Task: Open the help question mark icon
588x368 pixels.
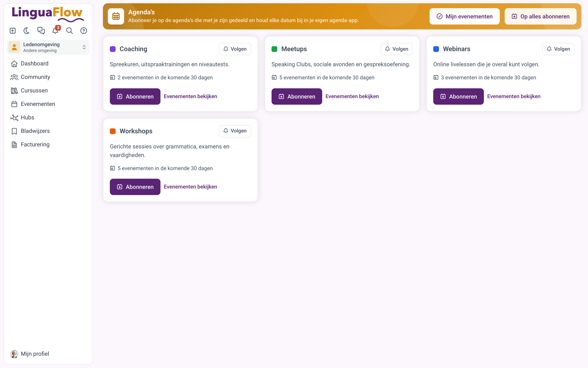Action: coord(84,31)
